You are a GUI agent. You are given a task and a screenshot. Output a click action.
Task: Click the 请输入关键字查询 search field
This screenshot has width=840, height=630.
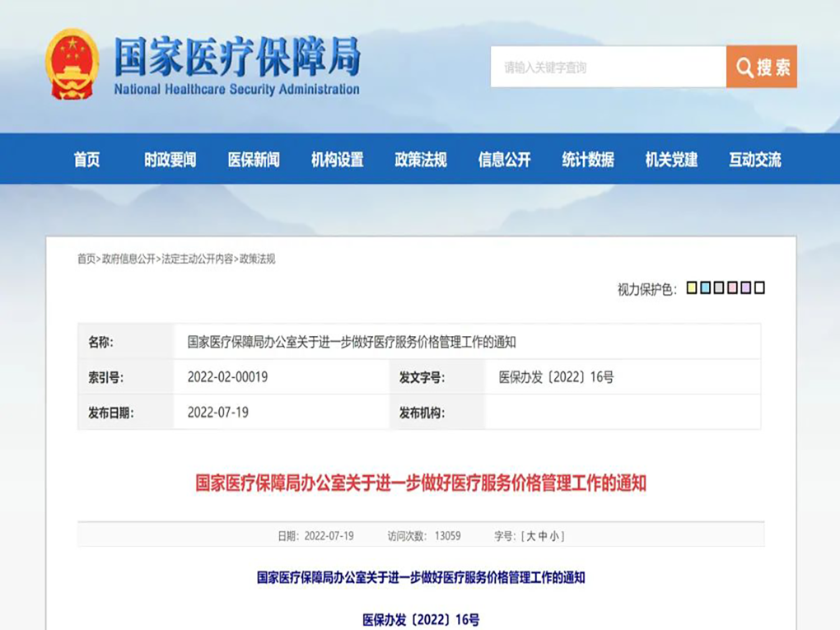pos(608,67)
